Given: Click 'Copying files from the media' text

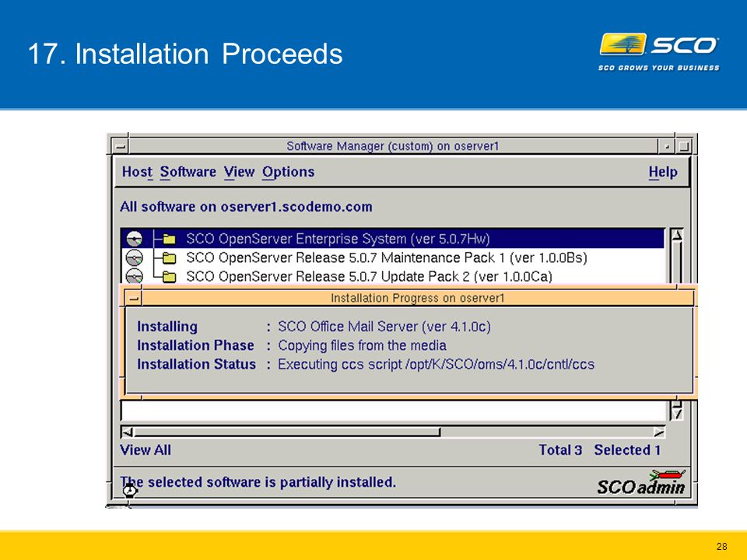Looking at the screenshot, I should click(x=362, y=345).
